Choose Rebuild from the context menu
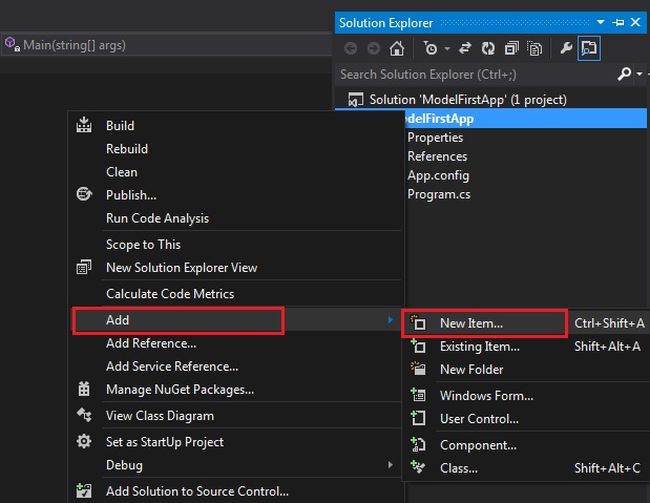 click(127, 149)
